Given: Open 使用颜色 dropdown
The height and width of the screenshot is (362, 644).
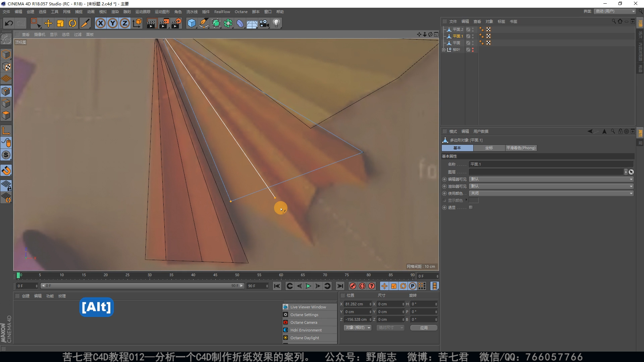Looking at the screenshot, I should point(551,193).
